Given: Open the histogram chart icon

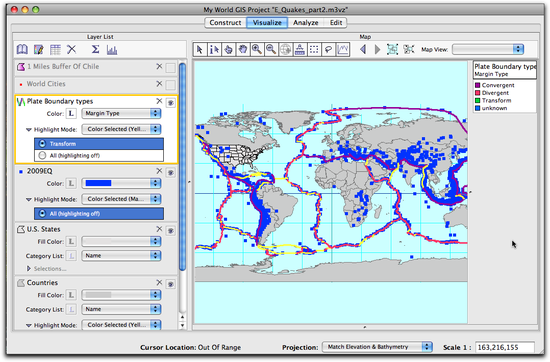Looking at the screenshot, I should pyautogui.click(x=112, y=49).
